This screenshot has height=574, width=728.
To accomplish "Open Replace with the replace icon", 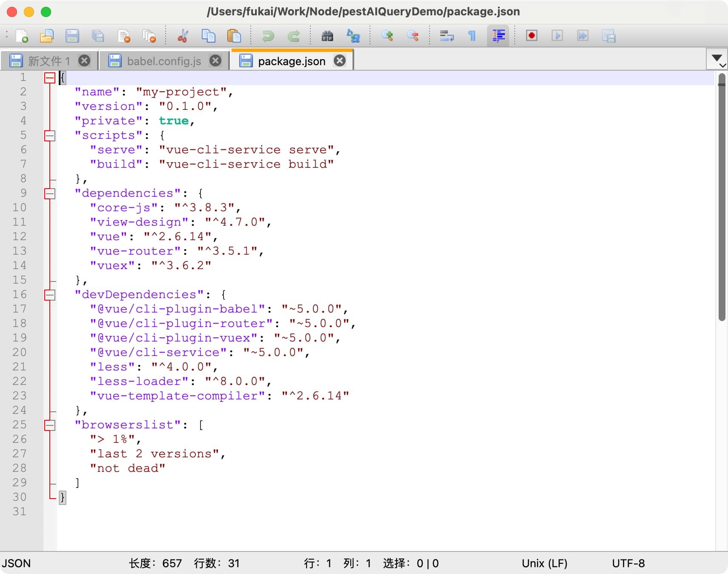I will (353, 36).
